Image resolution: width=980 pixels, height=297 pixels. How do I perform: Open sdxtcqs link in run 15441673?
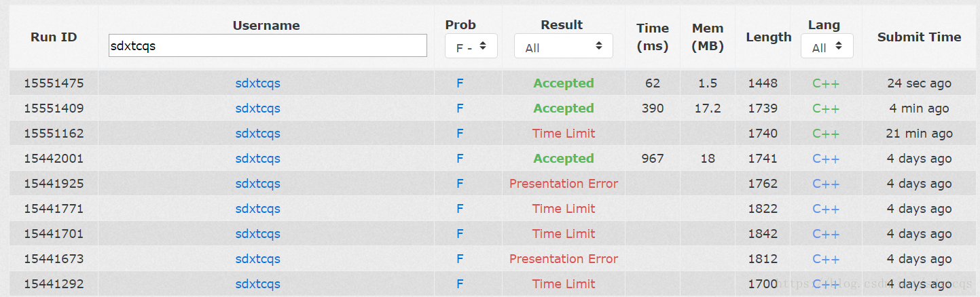coord(258,259)
